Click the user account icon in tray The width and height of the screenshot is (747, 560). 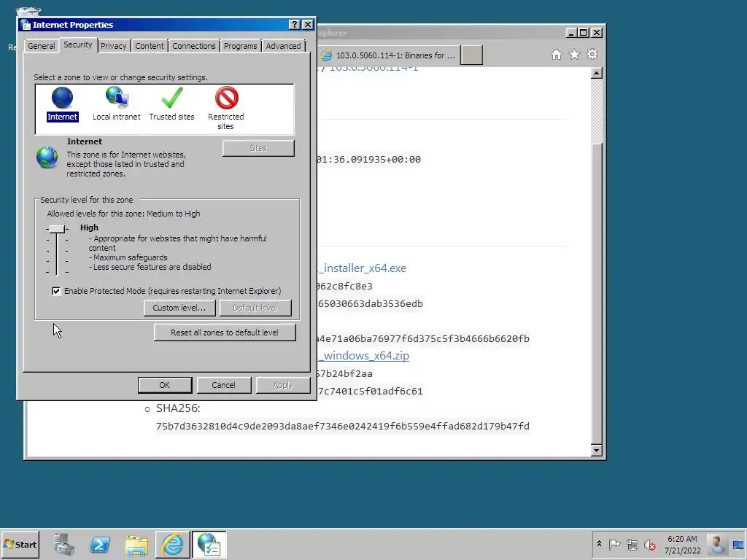[716, 544]
